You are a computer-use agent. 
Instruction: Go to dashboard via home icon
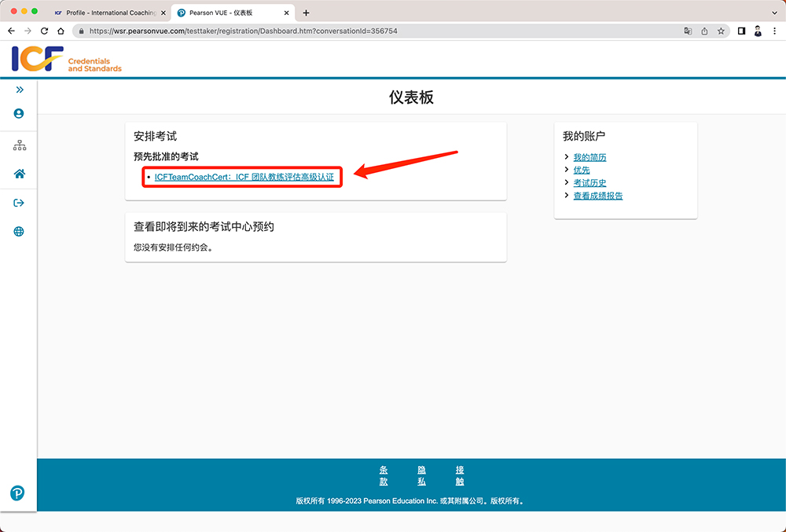20,174
